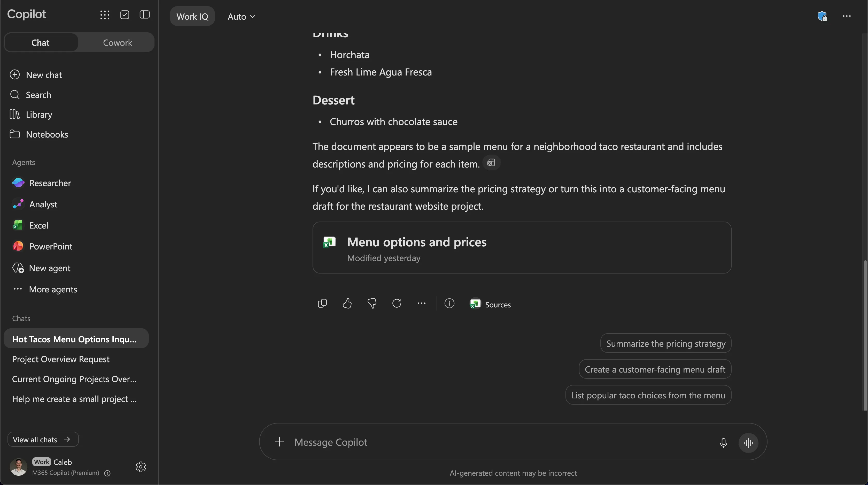Open the protection shield icon

(822, 16)
